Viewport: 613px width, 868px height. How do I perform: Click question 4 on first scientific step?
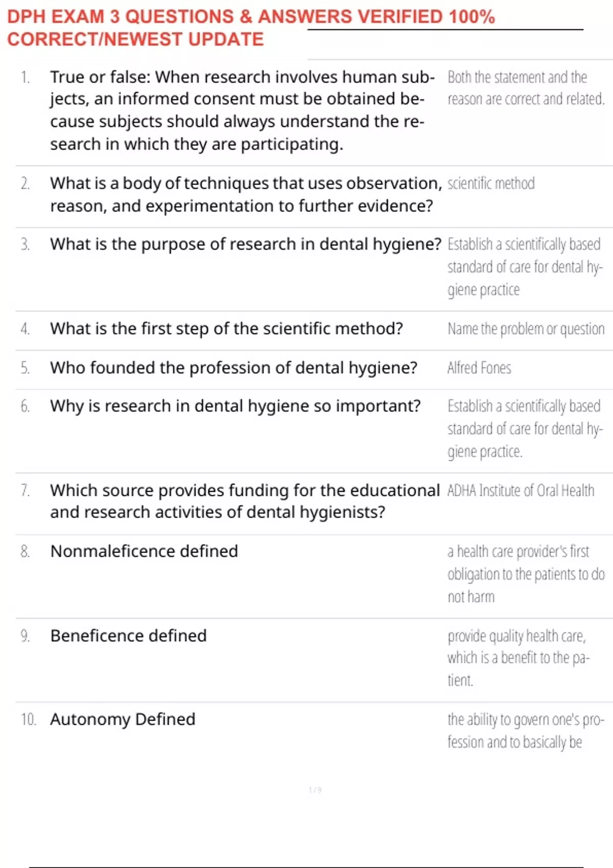226,328
